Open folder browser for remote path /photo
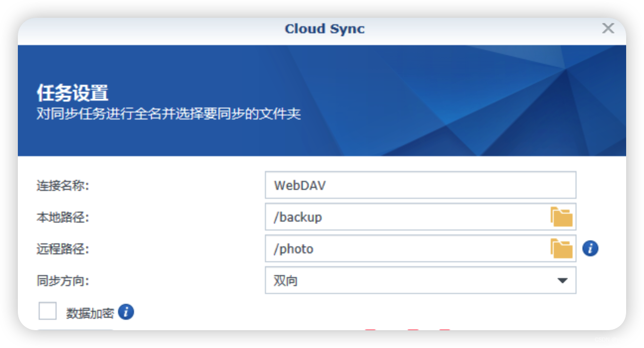Image resolution: width=644 pixels, height=348 pixels. pos(562,248)
